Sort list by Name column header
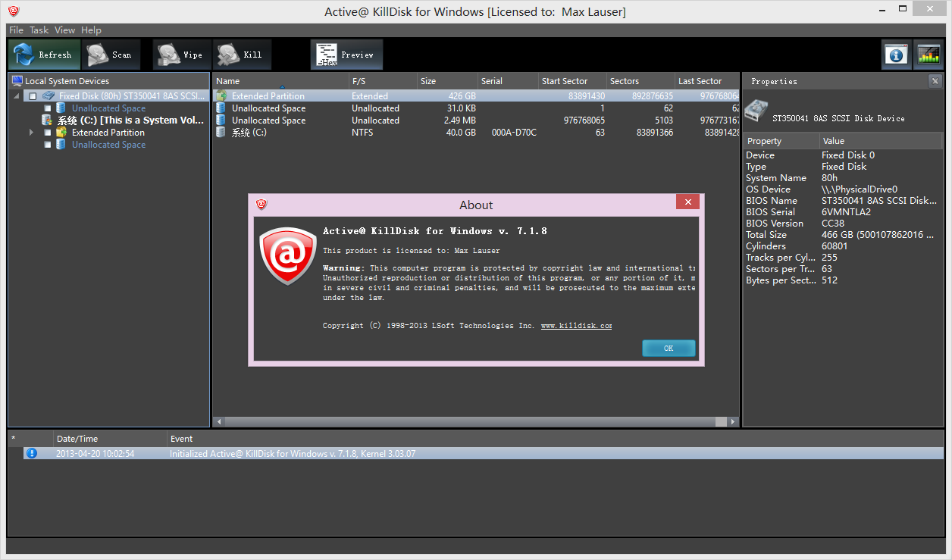The image size is (952, 560). [x=280, y=81]
